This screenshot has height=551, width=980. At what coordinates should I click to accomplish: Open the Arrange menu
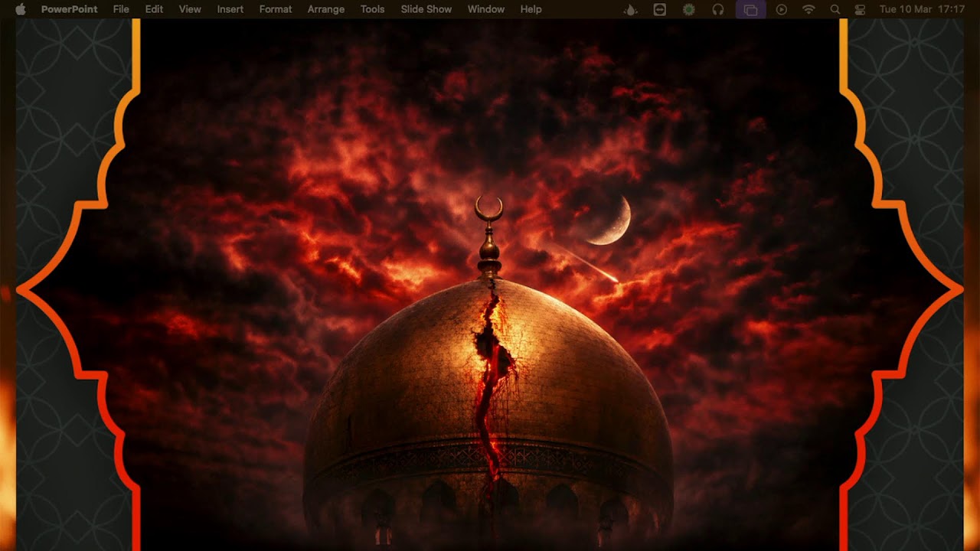[x=326, y=9]
